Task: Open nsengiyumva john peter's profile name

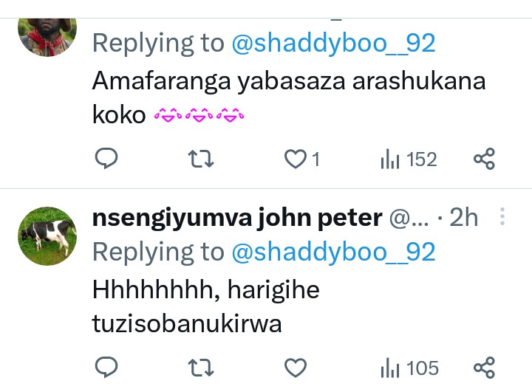Action: coord(236,218)
